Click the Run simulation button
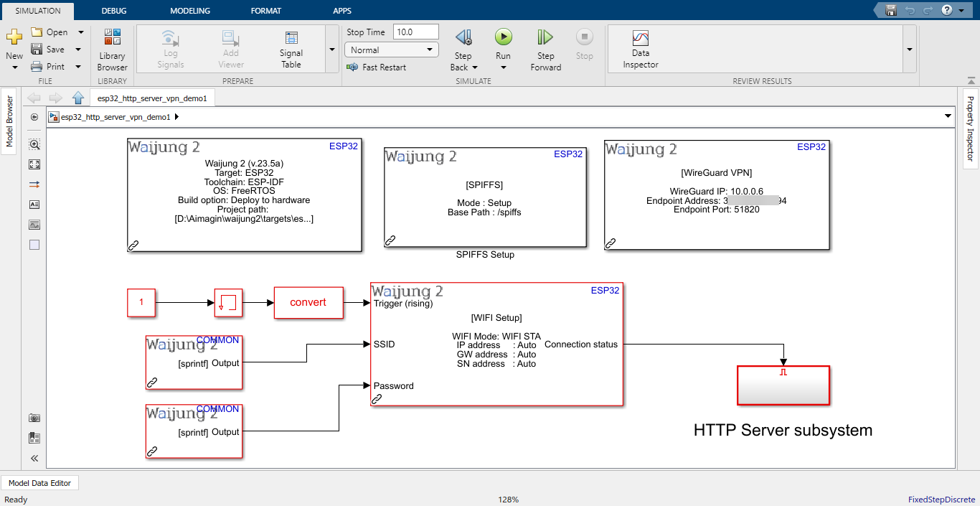Viewport: 980px width, 506px height. coord(503,37)
